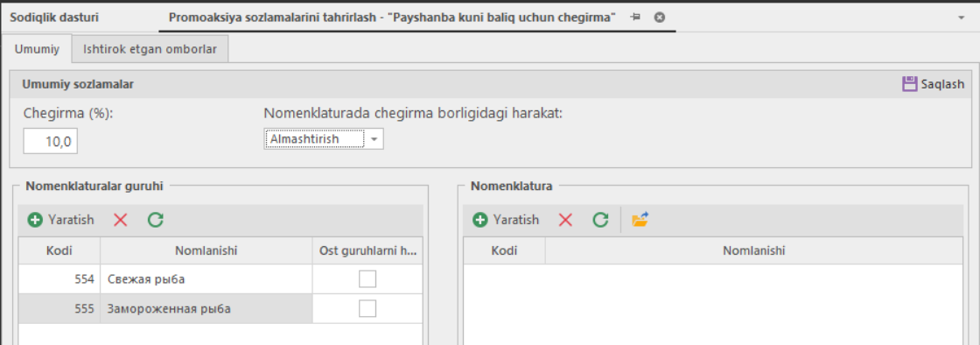980x345 pixels.
Task: Refresh the Nomenklatura list
Action: (600, 220)
